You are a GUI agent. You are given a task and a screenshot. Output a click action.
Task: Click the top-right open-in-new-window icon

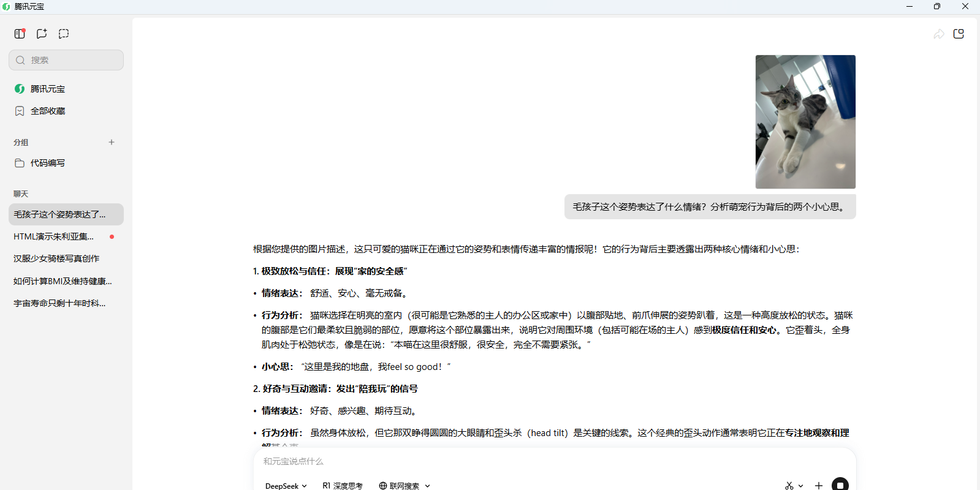pyautogui.click(x=959, y=34)
